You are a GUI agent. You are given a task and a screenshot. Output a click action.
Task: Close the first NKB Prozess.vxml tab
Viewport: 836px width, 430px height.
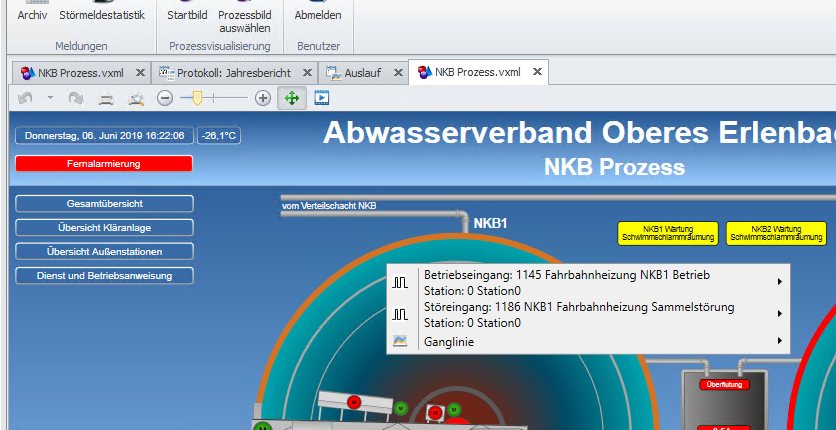[140, 72]
